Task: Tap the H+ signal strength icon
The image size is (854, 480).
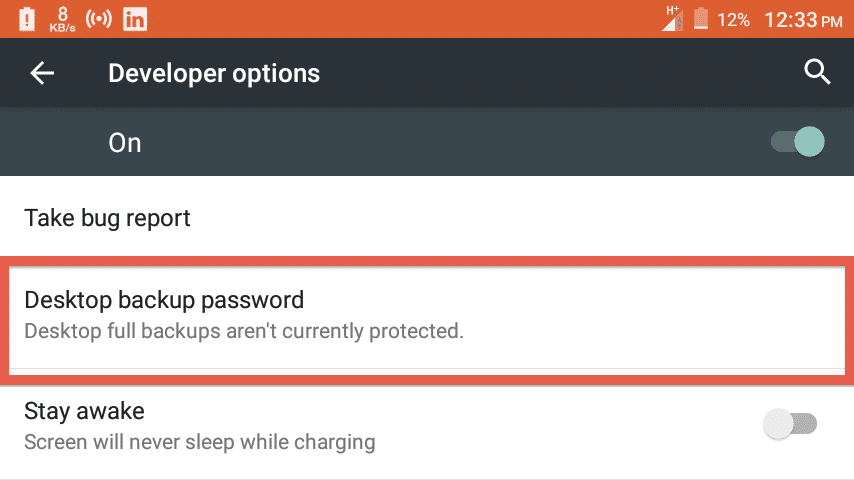Action: pyautogui.click(x=673, y=19)
